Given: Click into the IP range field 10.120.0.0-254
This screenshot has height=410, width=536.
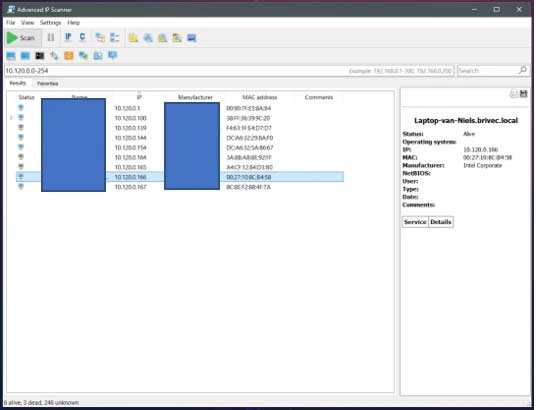Looking at the screenshot, I should pyautogui.click(x=229, y=71).
